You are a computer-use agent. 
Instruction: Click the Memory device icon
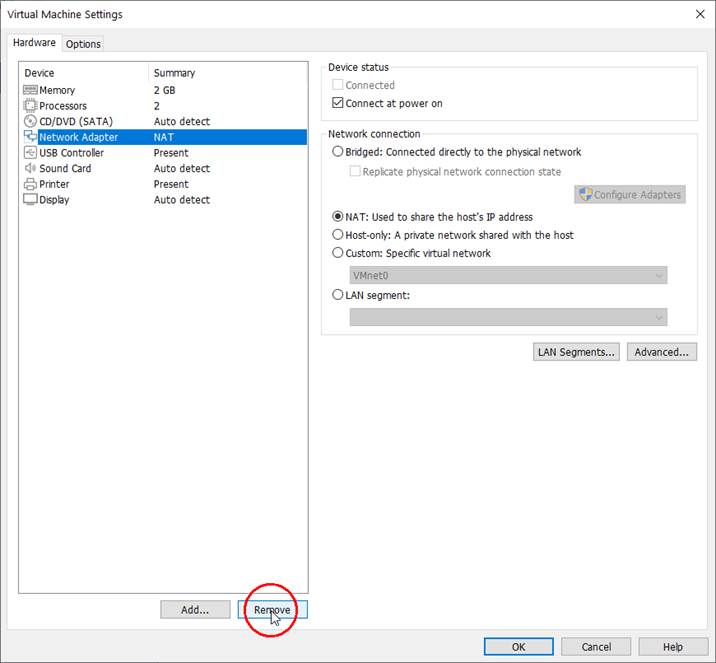30,90
